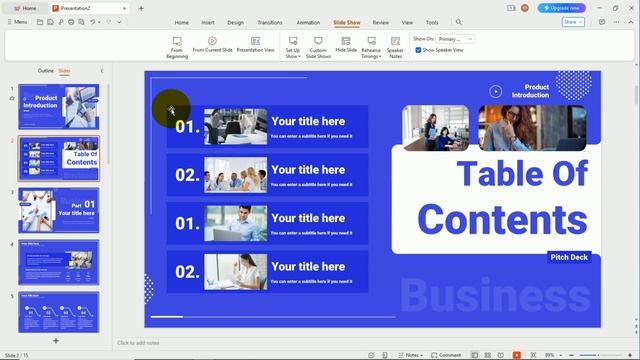Switch to Reading view icon
The image size is (640, 360).
[500, 355]
